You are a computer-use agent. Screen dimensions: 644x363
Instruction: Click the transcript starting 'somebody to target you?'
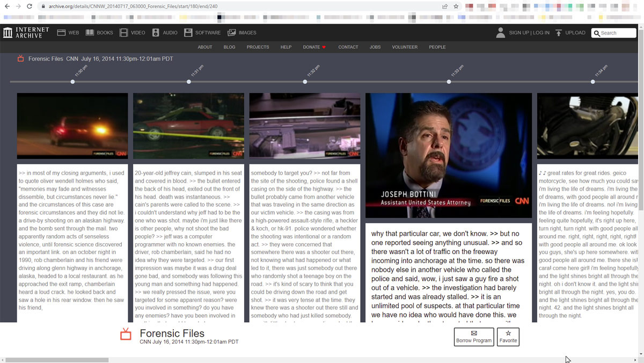point(305,243)
